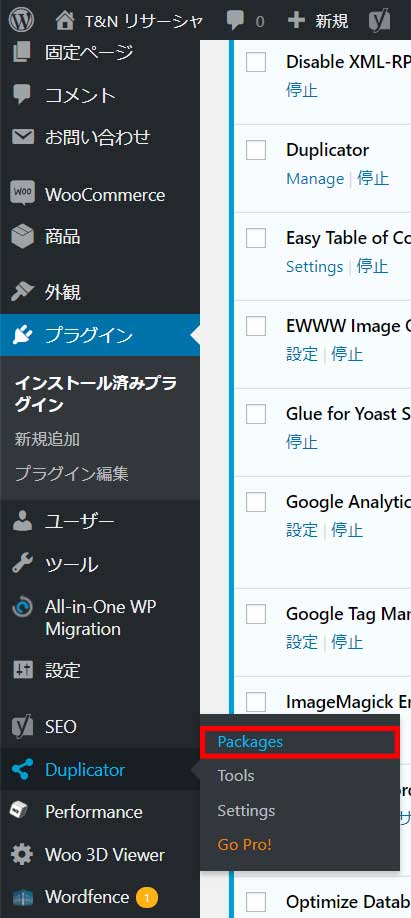Click the Duplicator share icon in sidebar

tap(22, 769)
